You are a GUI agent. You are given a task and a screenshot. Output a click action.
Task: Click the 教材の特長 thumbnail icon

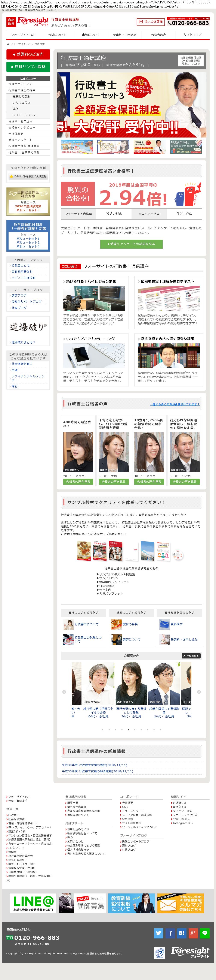click(116, 624)
